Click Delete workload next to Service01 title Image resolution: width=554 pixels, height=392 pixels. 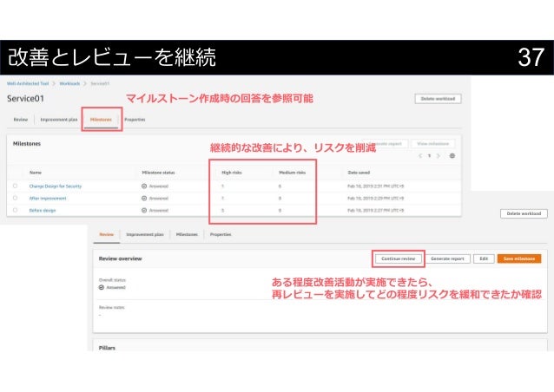click(x=438, y=99)
